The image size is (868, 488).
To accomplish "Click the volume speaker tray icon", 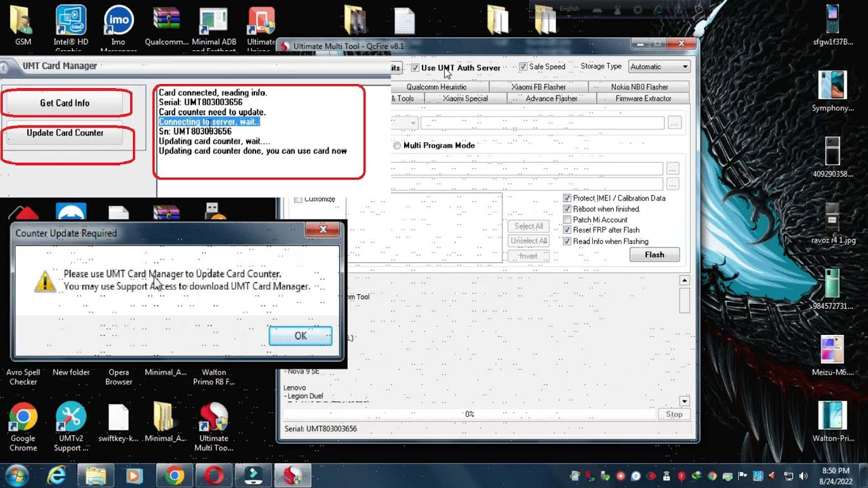I will (x=804, y=476).
